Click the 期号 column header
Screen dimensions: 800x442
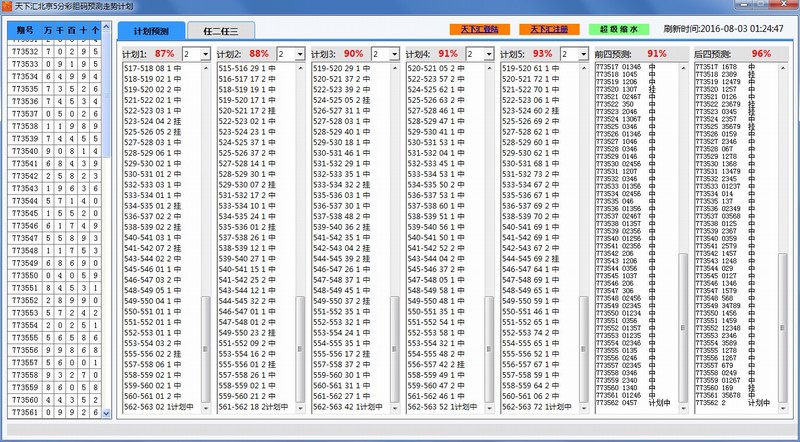pos(24,31)
